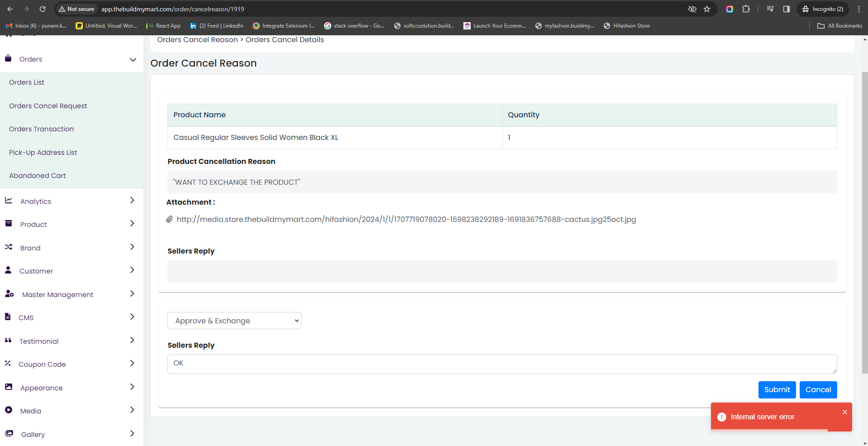
Task: Expand the Brand menu chevron
Action: [x=132, y=247]
